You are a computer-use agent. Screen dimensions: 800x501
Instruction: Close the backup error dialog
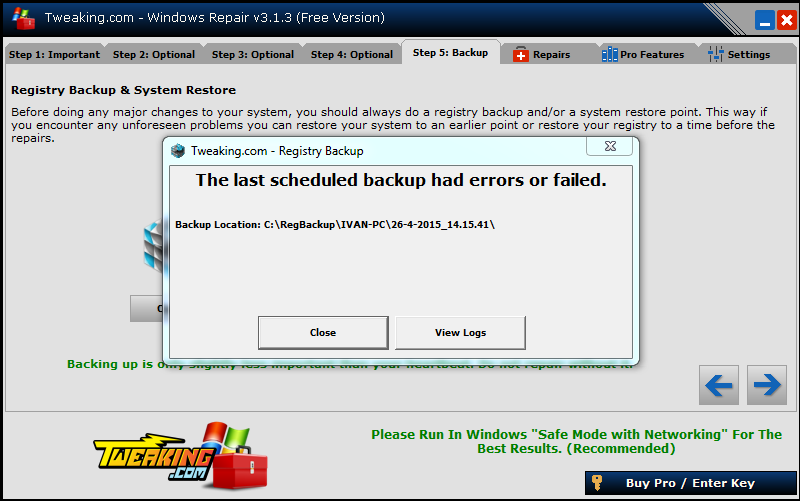tap(323, 333)
